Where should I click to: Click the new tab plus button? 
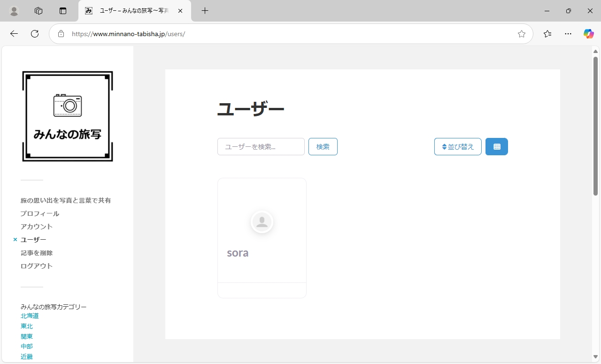tap(205, 11)
